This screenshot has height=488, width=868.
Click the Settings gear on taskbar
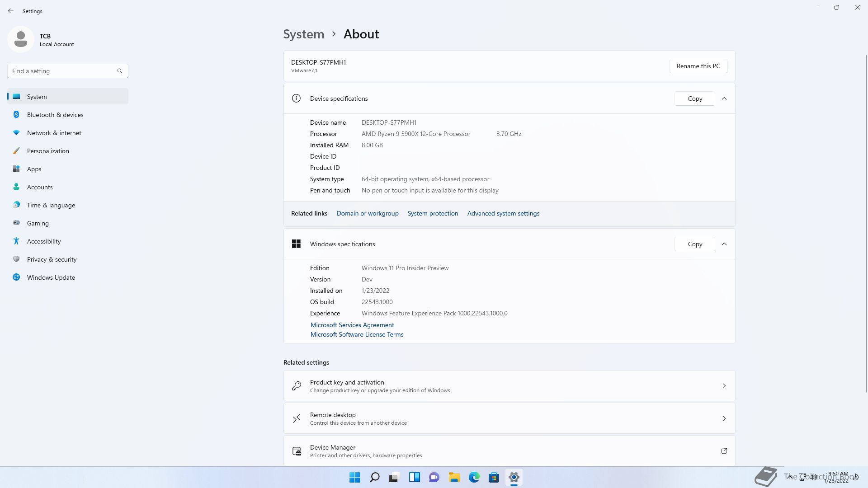[514, 477]
